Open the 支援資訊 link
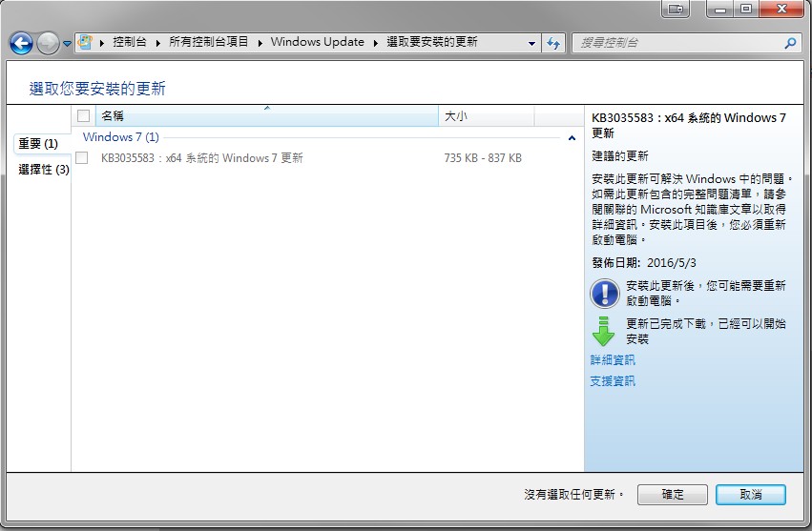Image resolution: width=812 pixels, height=531 pixels. point(613,381)
